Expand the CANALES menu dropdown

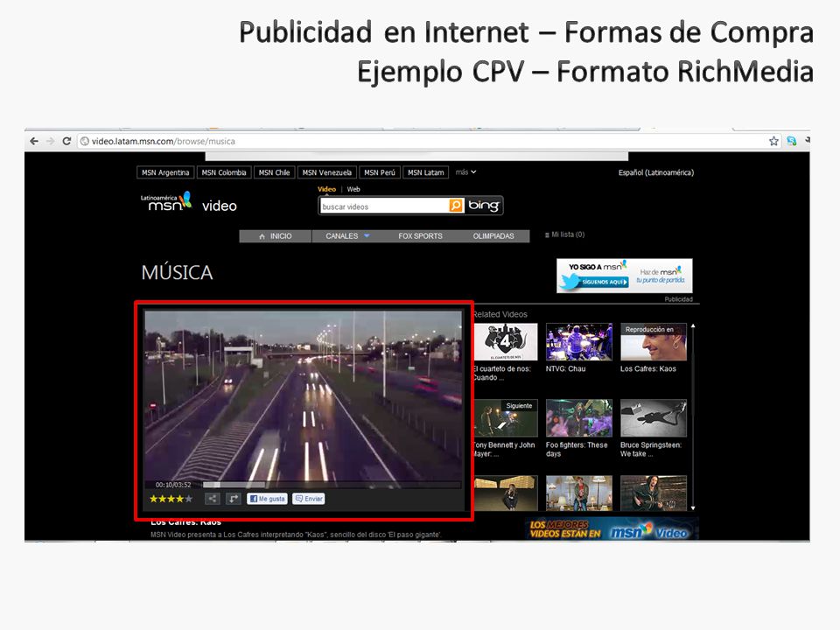pyautogui.click(x=347, y=236)
